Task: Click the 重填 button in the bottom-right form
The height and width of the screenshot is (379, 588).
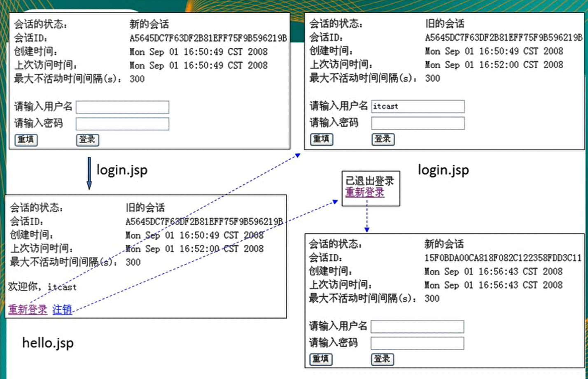Action: [x=321, y=359]
